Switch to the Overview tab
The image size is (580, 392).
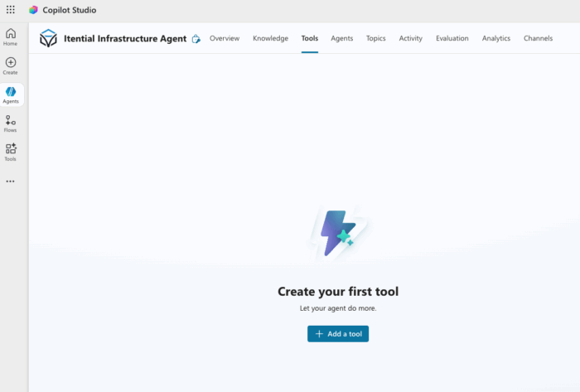tap(225, 38)
